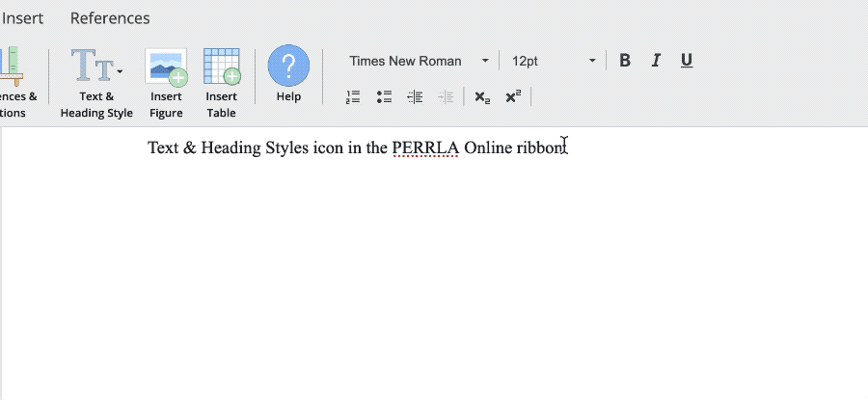Image resolution: width=868 pixels, height=400 pixels.
Task: Apply subscript formatting
Action: click(482, 96)
